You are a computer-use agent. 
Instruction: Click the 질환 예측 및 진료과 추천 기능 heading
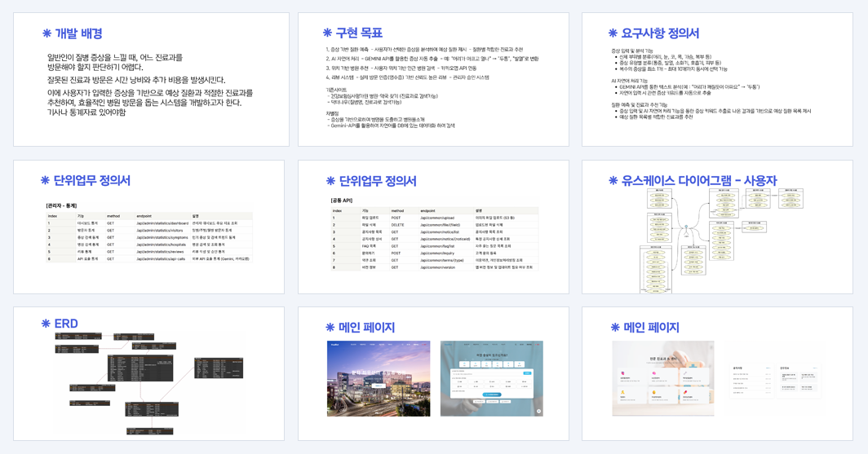(639, 104)
